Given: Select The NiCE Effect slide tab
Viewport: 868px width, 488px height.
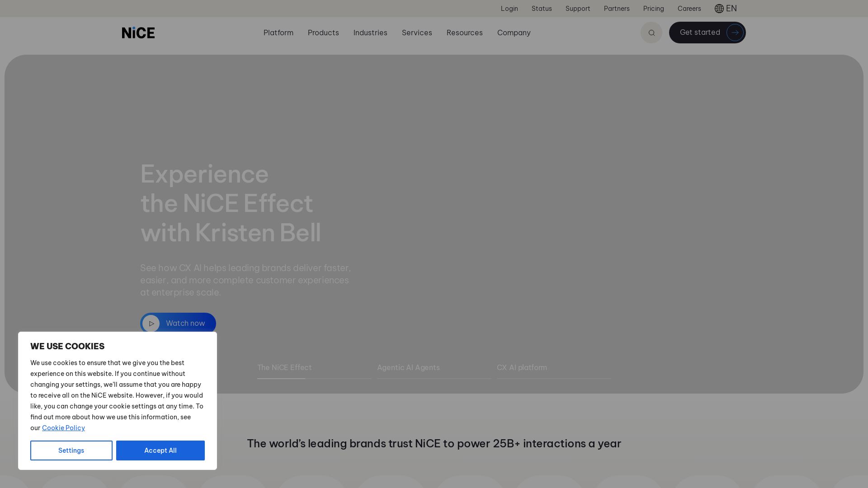Looking at the screenshot, I should click(314, 370).
